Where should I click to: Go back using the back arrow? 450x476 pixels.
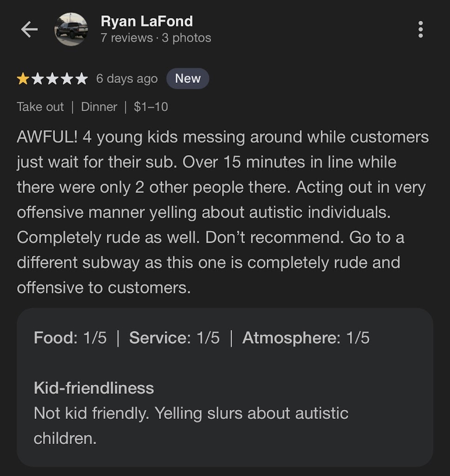pos(29,30)
